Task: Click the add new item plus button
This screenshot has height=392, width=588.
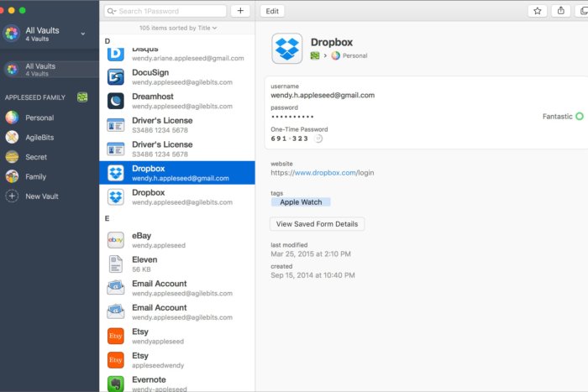Action: click(x=240, y=11)
